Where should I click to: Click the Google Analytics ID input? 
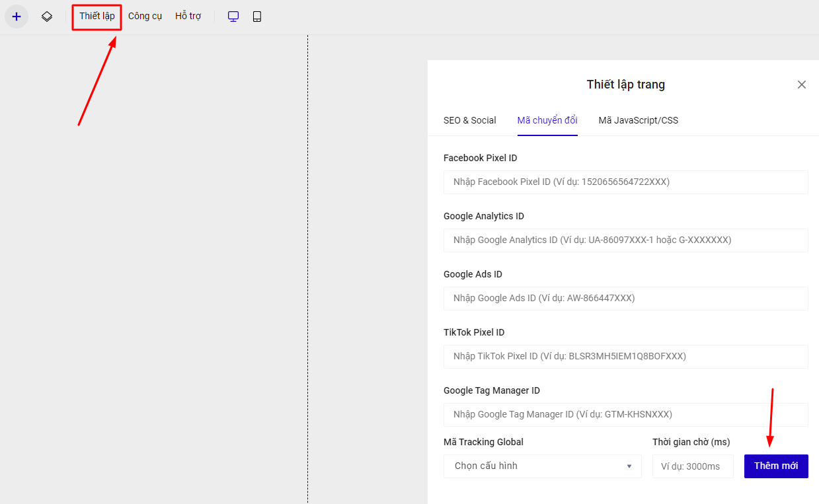[625, 240]
